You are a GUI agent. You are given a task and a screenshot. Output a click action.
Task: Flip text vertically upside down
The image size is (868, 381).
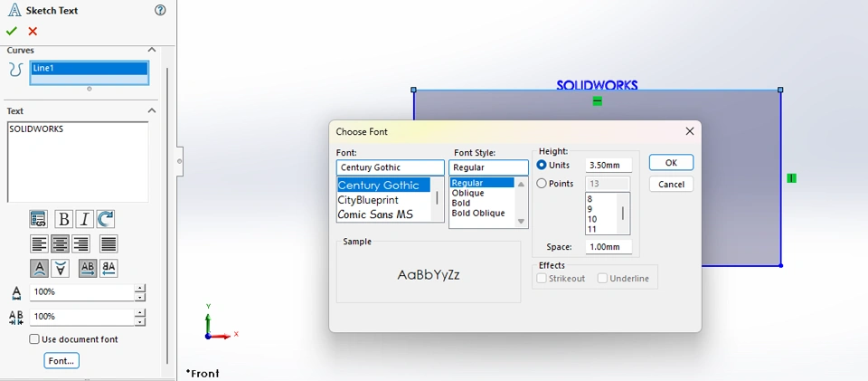tap(60, 269)
